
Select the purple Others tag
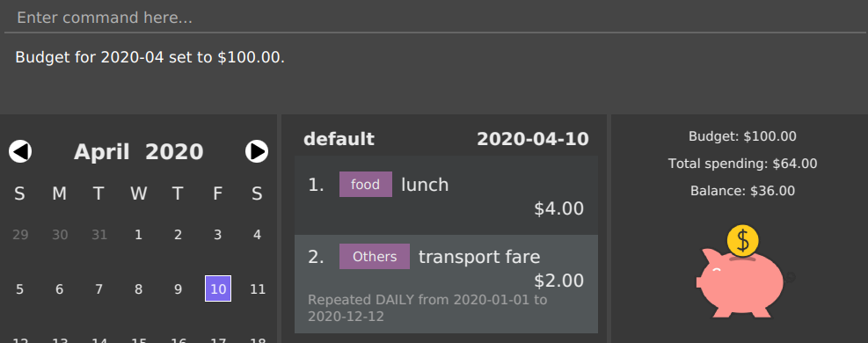click(375, 257)
